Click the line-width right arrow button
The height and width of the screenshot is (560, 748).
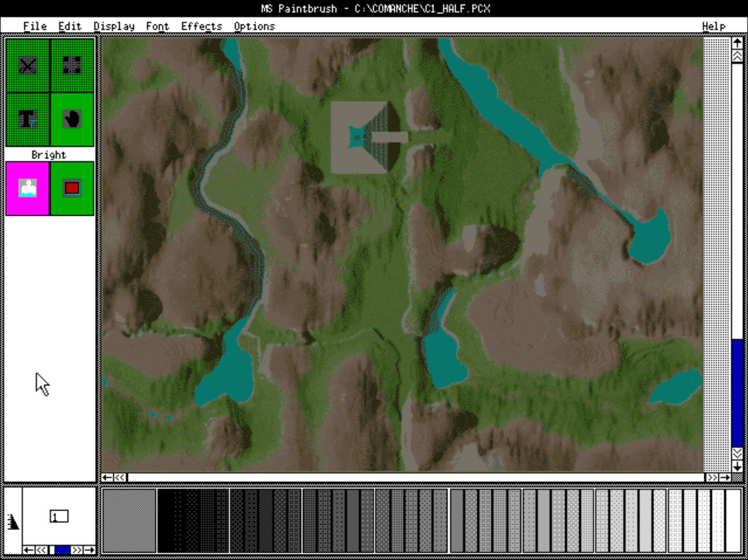[89, 550]
